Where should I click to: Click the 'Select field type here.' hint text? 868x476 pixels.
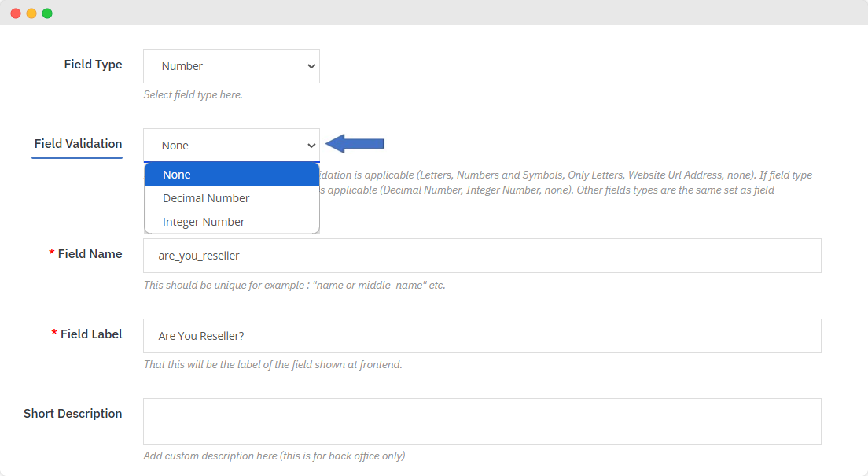[x=193, y=95]
